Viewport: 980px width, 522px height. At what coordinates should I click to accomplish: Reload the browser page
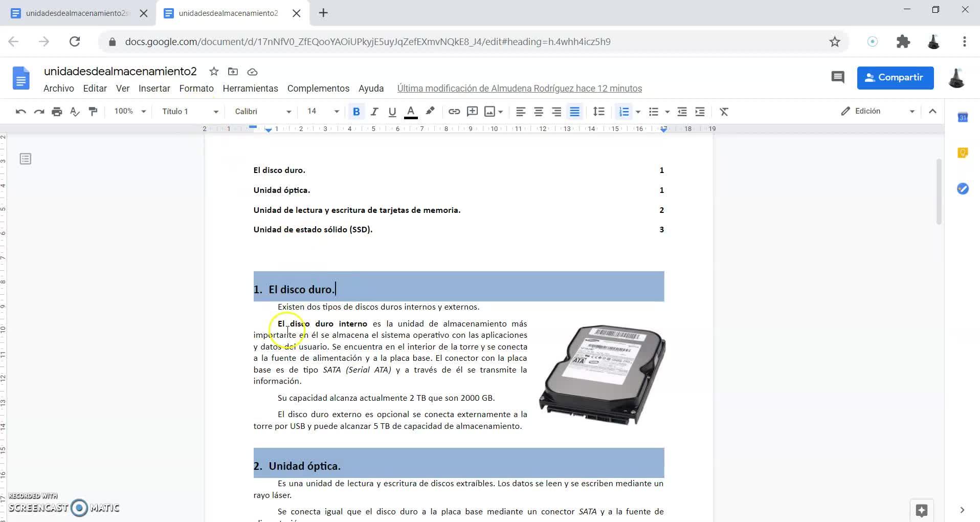[75, 42]
